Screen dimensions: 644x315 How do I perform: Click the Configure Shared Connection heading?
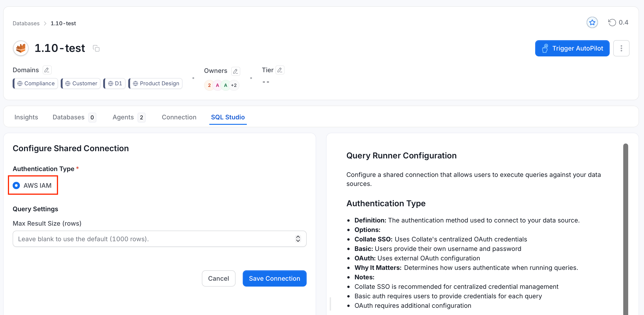[71, 148]
